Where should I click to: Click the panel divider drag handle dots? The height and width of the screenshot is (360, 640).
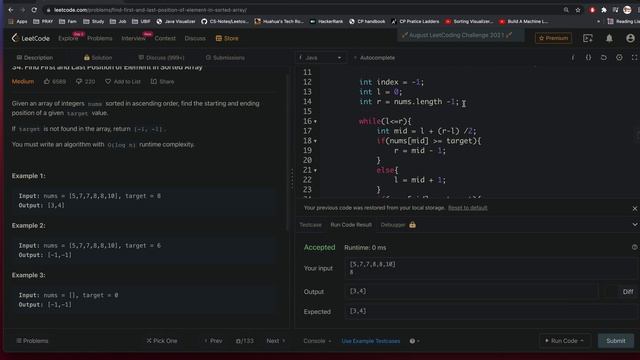pos(292,180)
